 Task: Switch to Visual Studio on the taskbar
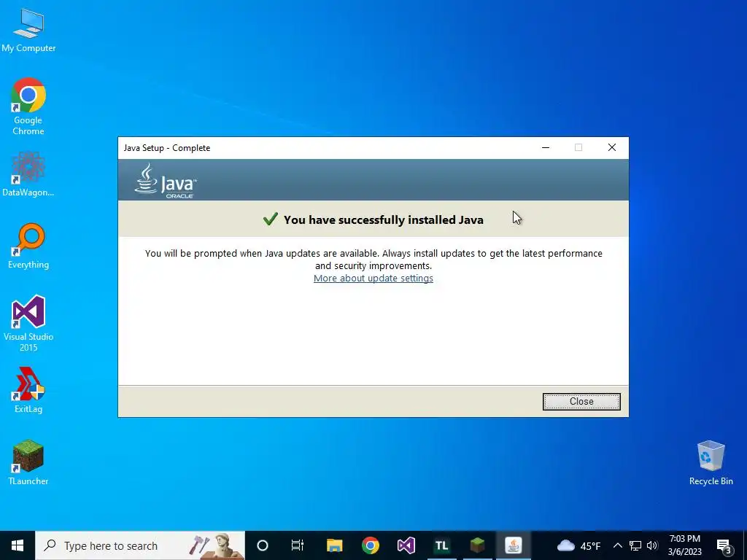tap(406, 545)
